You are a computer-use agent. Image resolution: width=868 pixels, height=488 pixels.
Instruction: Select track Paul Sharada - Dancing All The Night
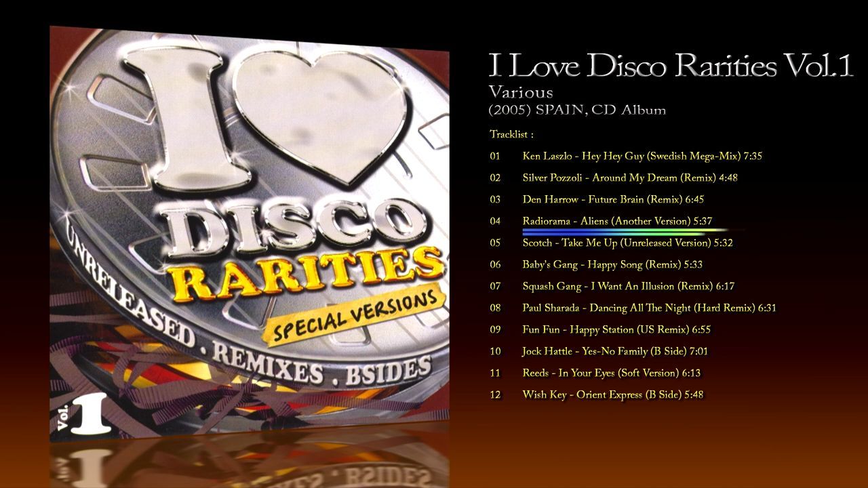pos(649,308)
